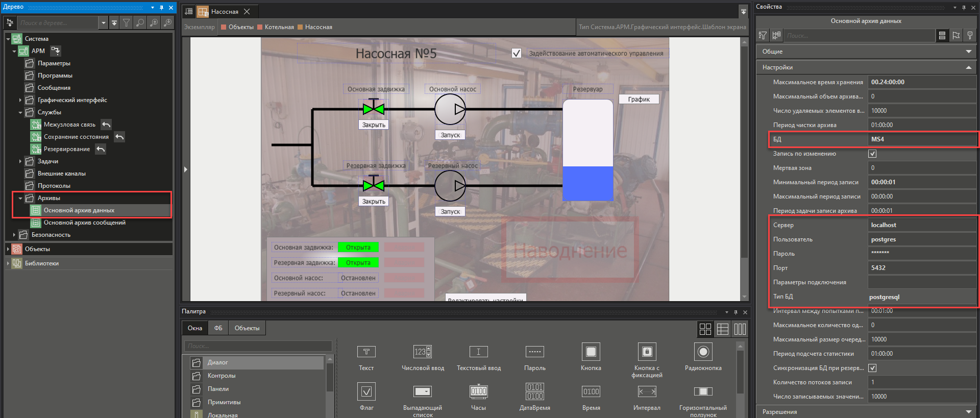Select the Радиокнопка palette element
The height and width of the screenshot is (418, 980).
pyautogui.click(x=703, y=352)
